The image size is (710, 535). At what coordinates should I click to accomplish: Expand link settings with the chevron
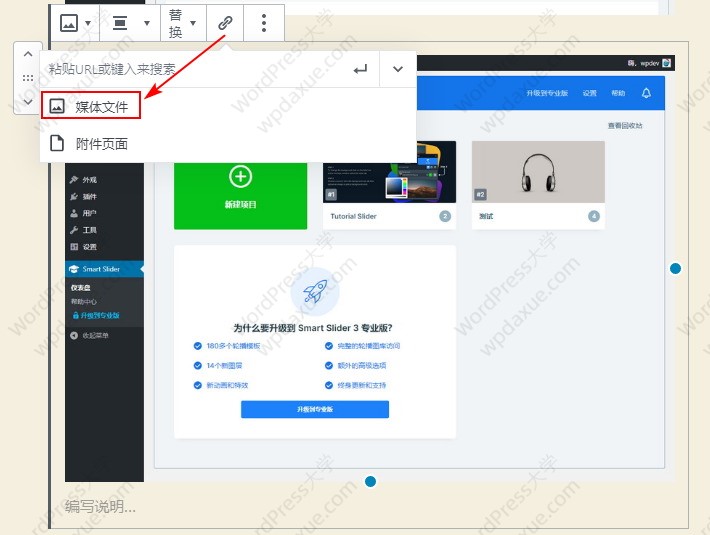click(398, 69)
